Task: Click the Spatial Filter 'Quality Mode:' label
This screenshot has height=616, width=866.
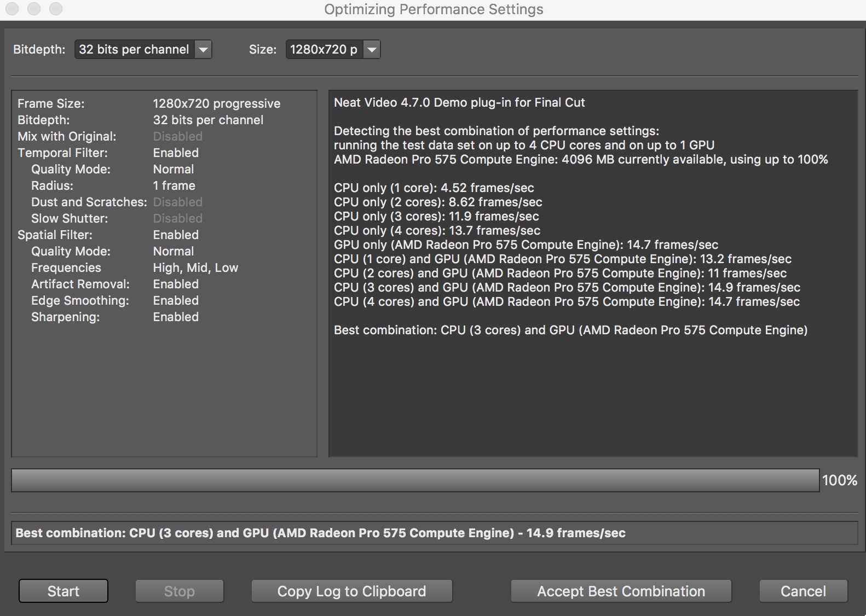Action: click(x=71, y=251)
